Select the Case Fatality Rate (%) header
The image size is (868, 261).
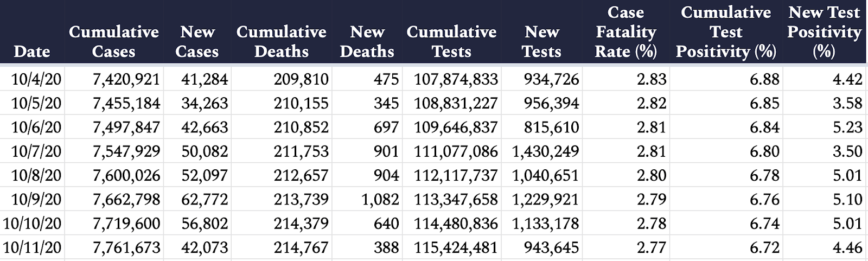(x=626, y=31)
